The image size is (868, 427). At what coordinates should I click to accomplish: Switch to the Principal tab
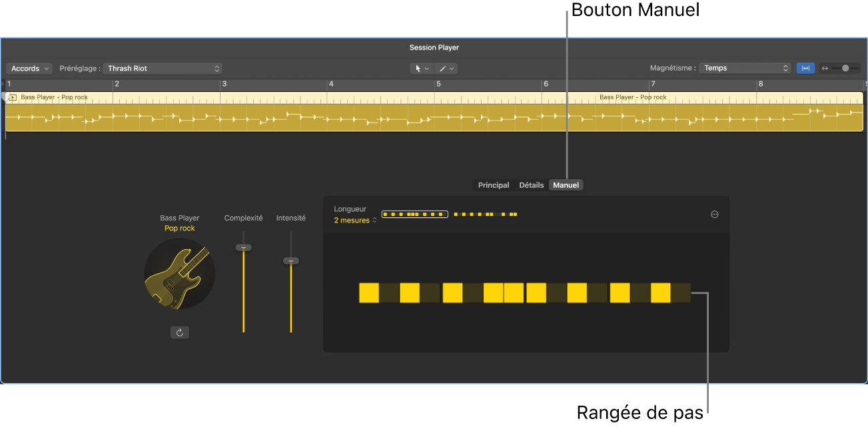(x=494, y=185)
